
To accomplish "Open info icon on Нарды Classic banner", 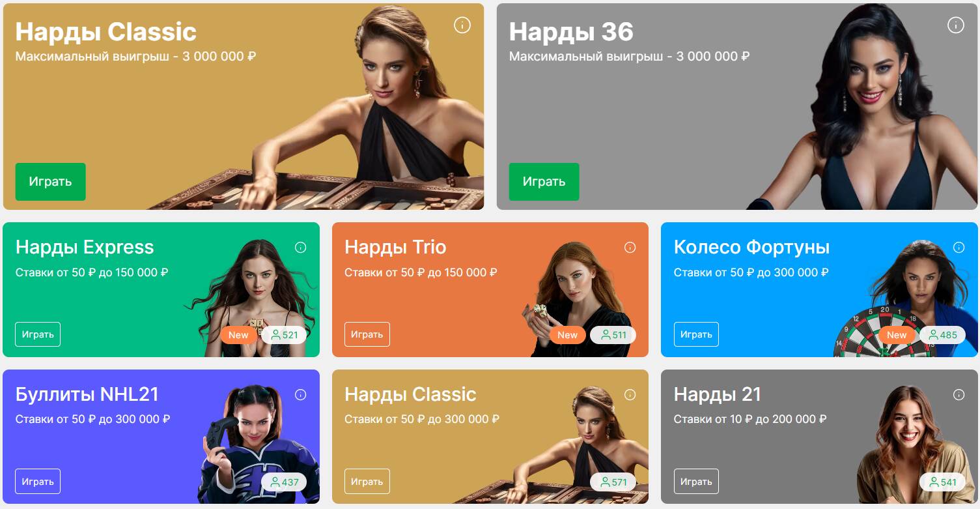I will tap(462, 25).
